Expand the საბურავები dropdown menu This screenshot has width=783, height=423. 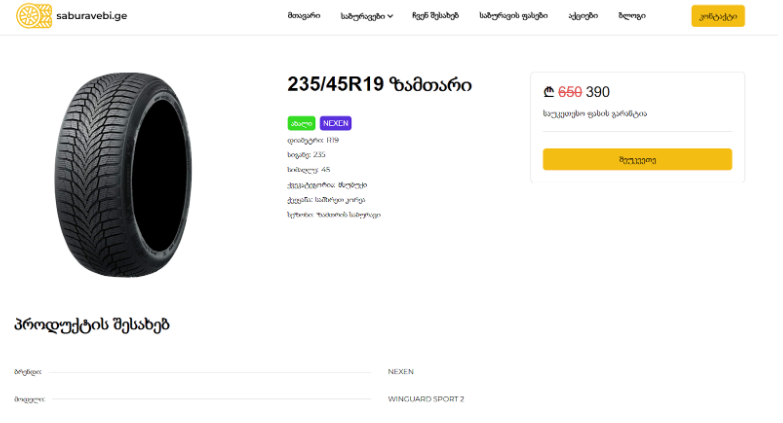click(363, 16)
